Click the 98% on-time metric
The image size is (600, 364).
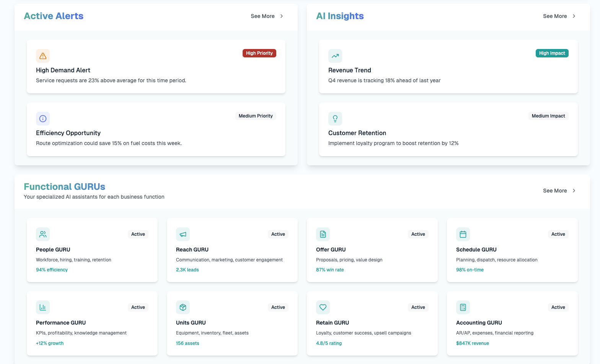(x=470, y=270)
